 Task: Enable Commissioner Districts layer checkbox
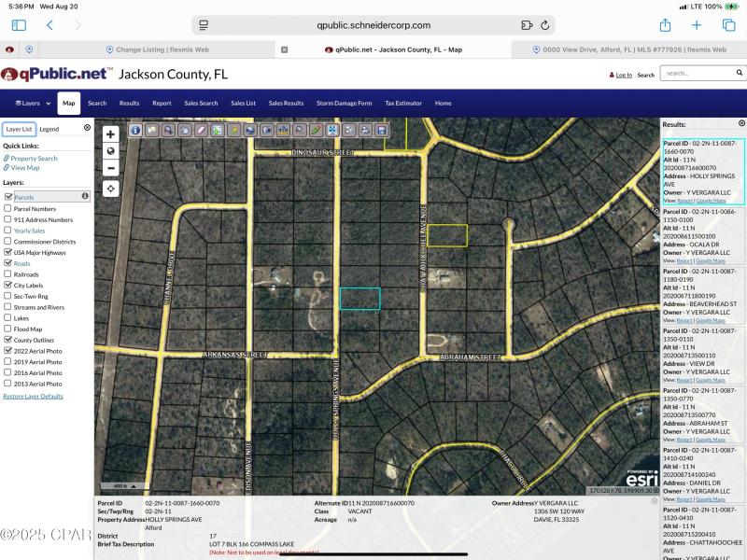[x=7, y=241]
